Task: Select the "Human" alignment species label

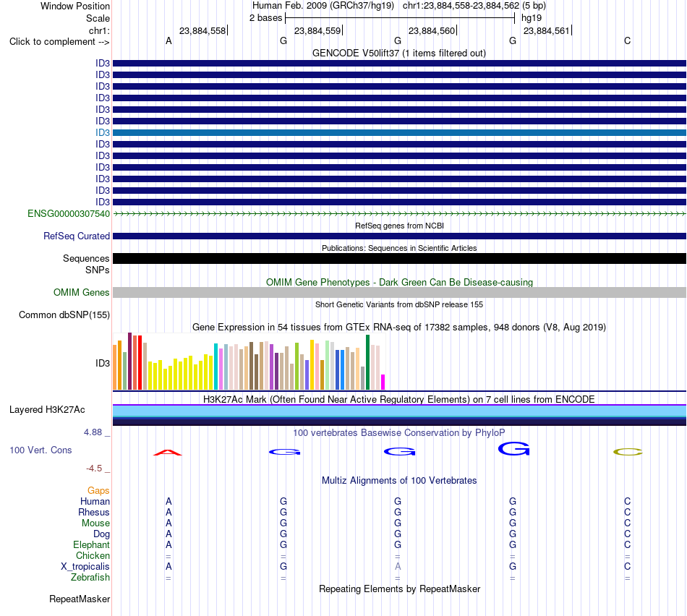Action: click(x=95, y=502)
